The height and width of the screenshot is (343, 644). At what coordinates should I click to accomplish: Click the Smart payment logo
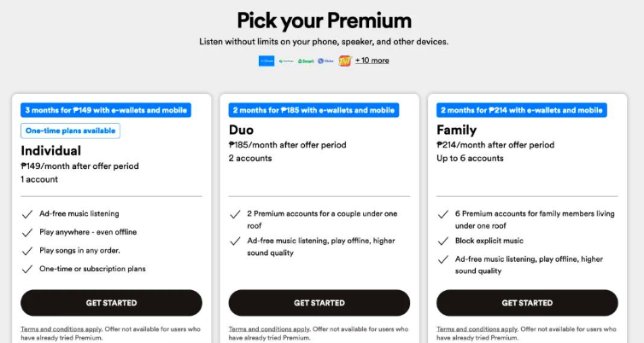pyautogui.click(x=306, y=61)
